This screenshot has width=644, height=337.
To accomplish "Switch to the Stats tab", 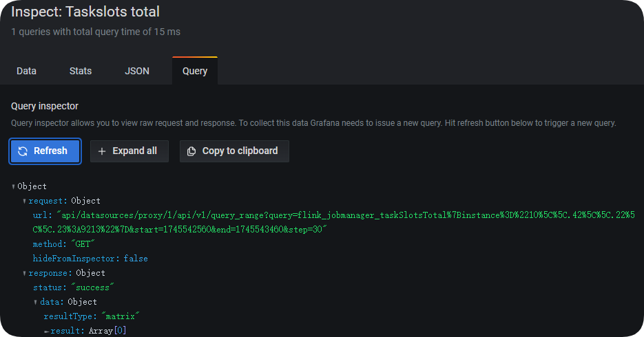I will [81, 71].
